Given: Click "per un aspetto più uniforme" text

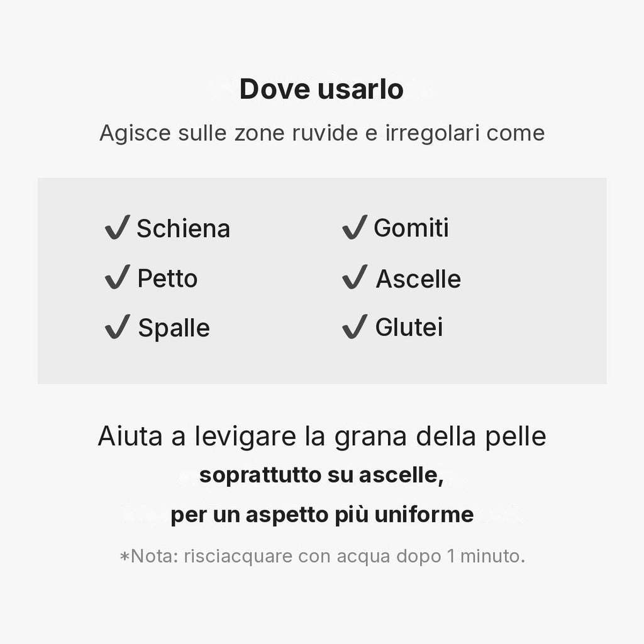Looking at the screenshot, I should pos(322,515).
